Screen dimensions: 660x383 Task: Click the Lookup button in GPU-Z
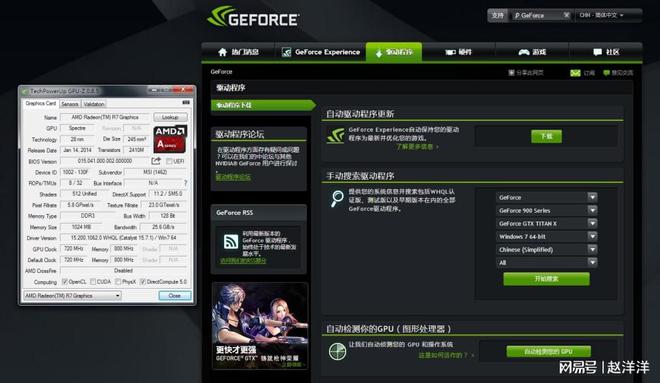170,117
